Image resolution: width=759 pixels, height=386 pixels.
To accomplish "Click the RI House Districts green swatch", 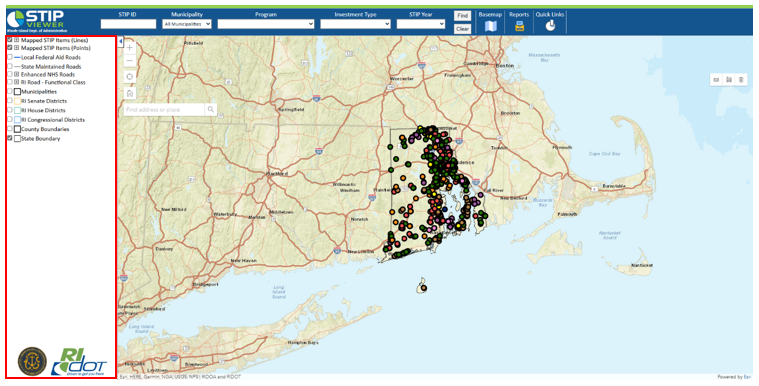I will [x=17, y=110].
